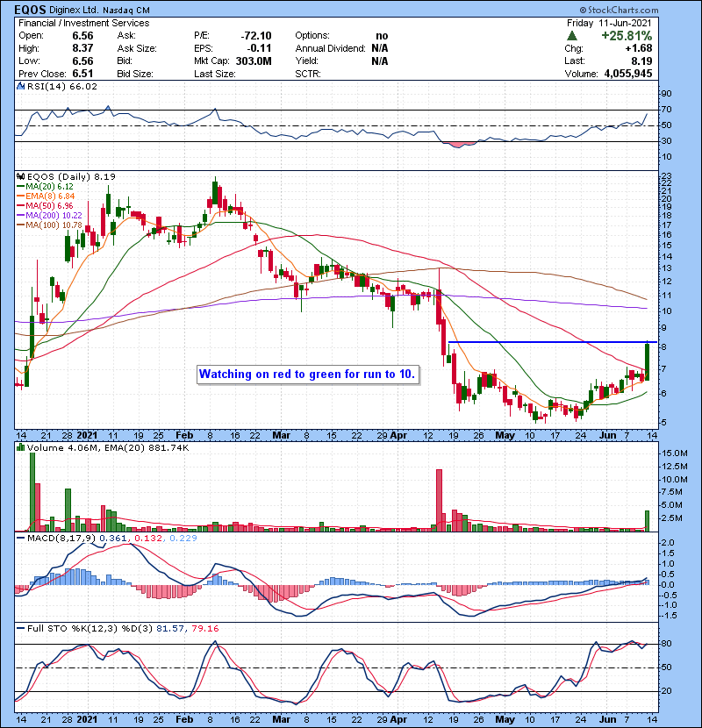
Task: Click the Last Size label
Action: [215, 74]
